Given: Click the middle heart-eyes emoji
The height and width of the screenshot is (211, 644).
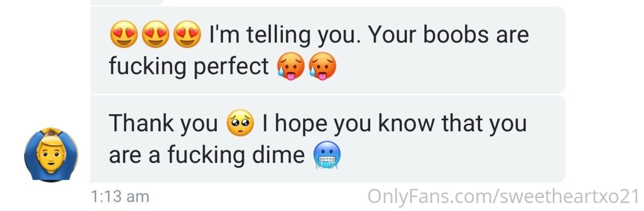Looking at the screenshot, I should (x=156, y=34).
